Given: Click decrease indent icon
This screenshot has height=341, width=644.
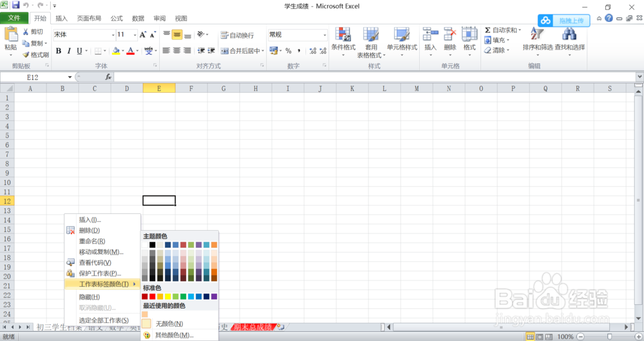Looking at the screenshot, I should (x=201, y=50).
